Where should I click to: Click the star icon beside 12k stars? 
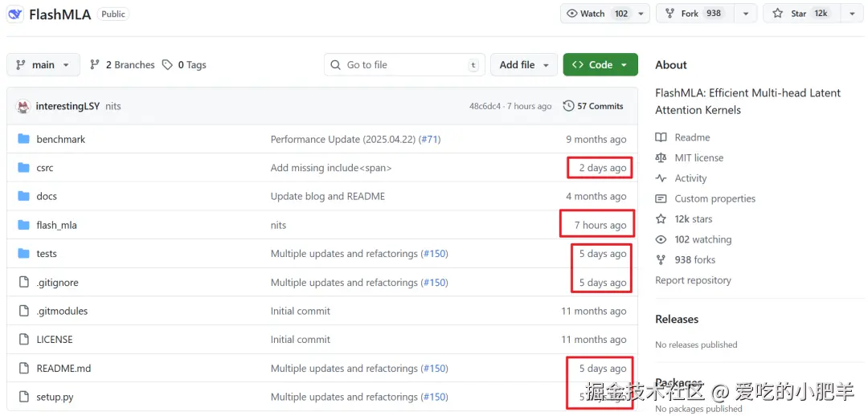[x=661, y=219]
